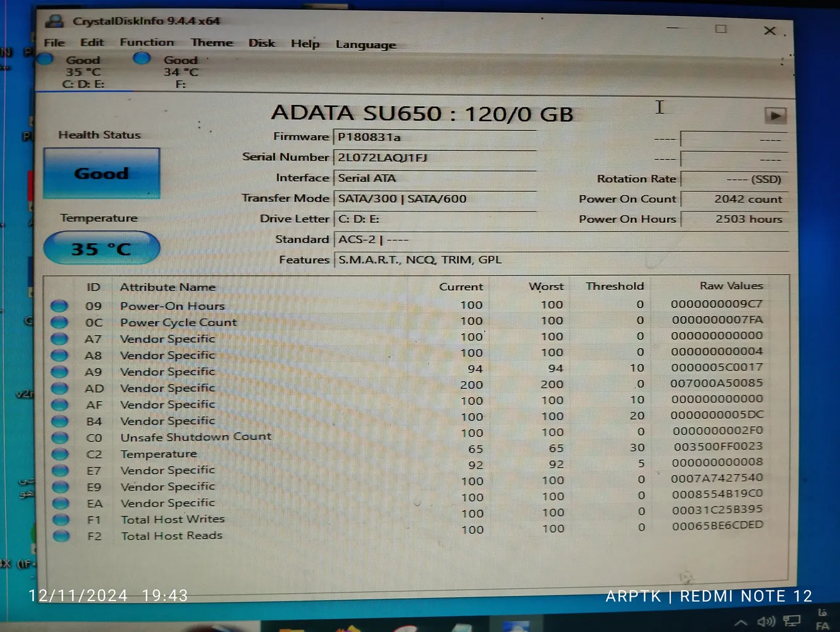
Task: Click the 35 °C temperature button
Action: coord(102,249)
